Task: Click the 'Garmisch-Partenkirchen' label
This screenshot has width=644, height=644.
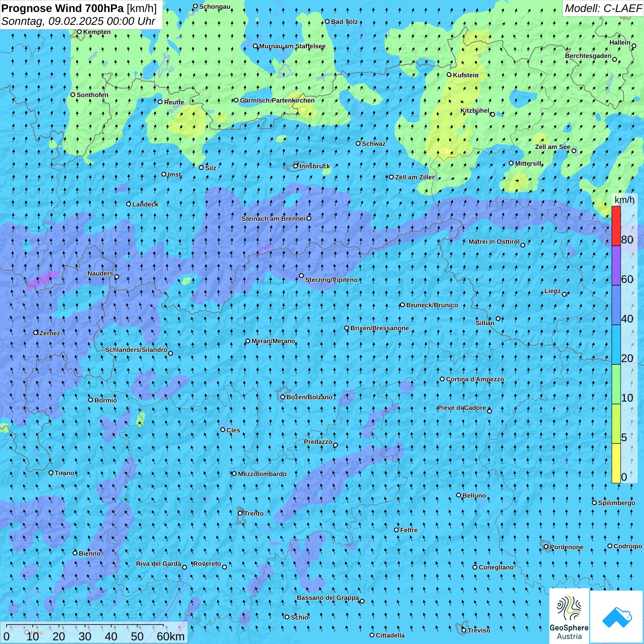Action: click(277, 100)
